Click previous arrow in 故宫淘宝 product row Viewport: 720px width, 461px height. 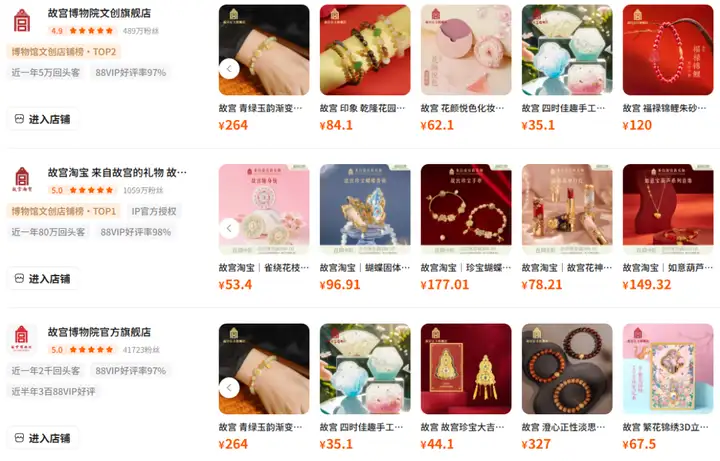click(x=229, y=228)
